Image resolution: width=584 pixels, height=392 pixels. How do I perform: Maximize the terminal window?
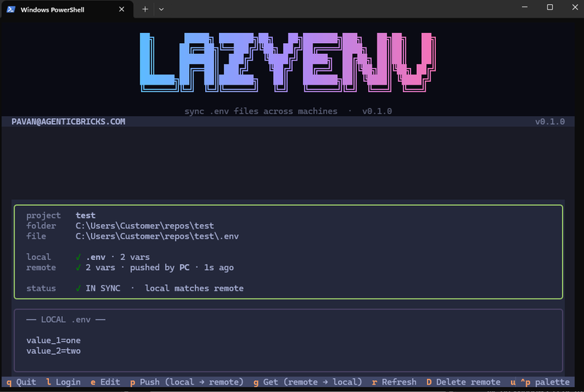click(550, 7)
